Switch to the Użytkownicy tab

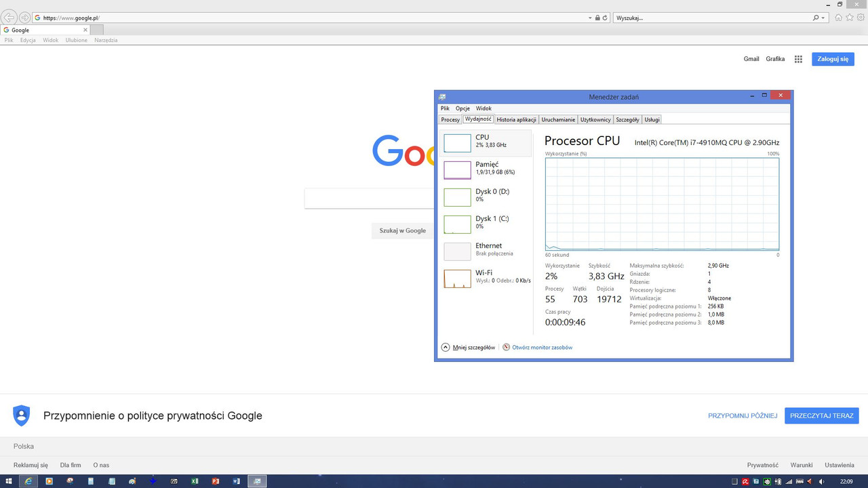point(595,119)
